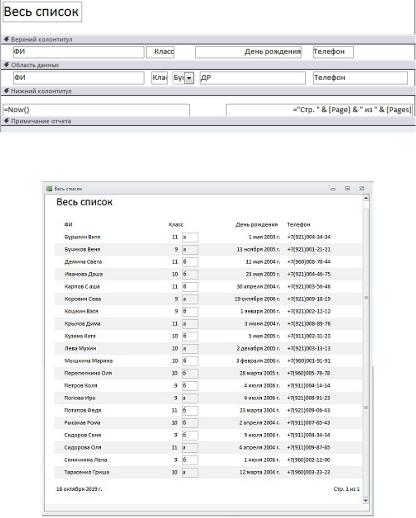The width and height of the screenshot is (416, 518).
Task: Click the phone number in Мышкина Марина row
Action: (x=309, y=361)
